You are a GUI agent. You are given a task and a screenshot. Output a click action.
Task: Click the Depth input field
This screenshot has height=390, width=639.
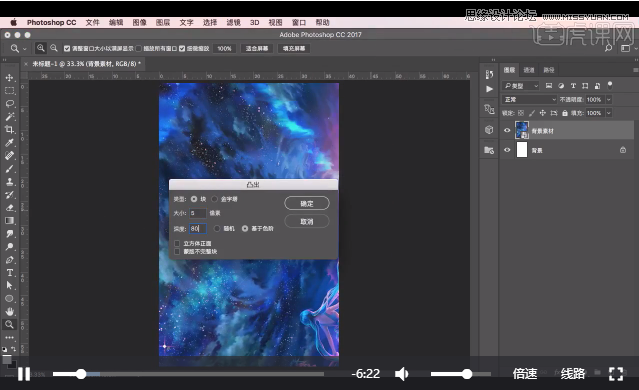[198, 229]
